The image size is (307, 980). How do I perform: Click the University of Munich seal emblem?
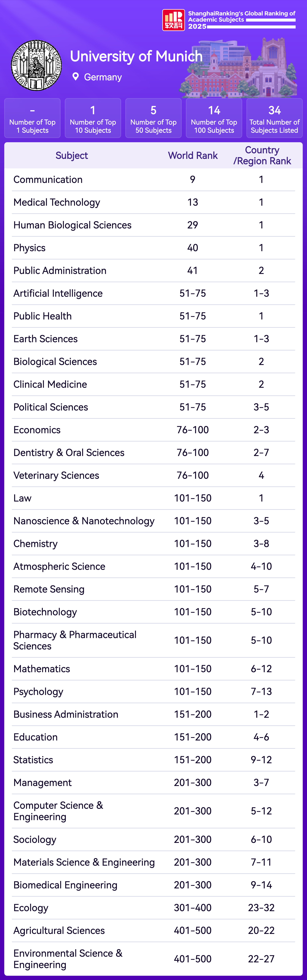coord(37,65)
